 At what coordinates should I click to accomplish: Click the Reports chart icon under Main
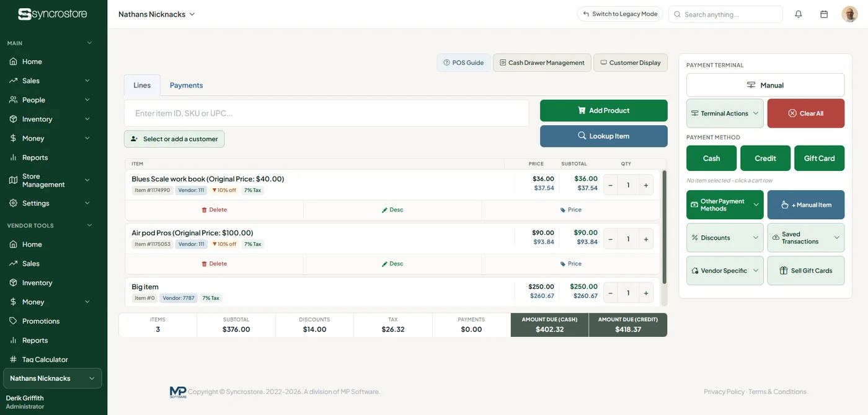click(x=13, y=157)
